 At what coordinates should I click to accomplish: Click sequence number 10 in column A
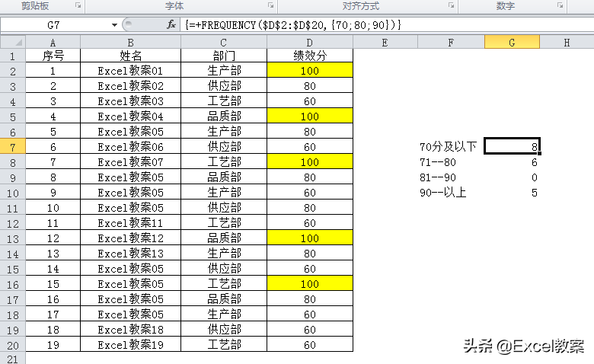pos(53,208)
